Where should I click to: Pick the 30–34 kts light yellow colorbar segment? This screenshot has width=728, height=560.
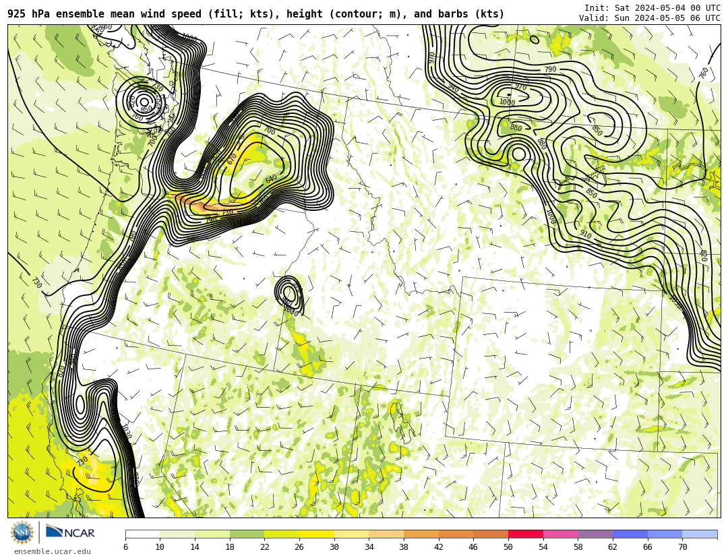pos(351,534)
